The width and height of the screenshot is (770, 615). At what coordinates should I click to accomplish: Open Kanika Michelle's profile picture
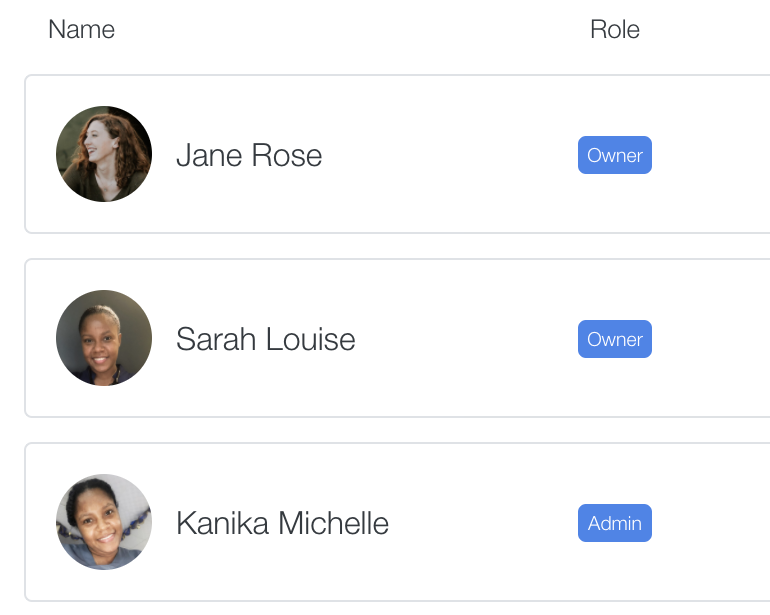(104, 522)
